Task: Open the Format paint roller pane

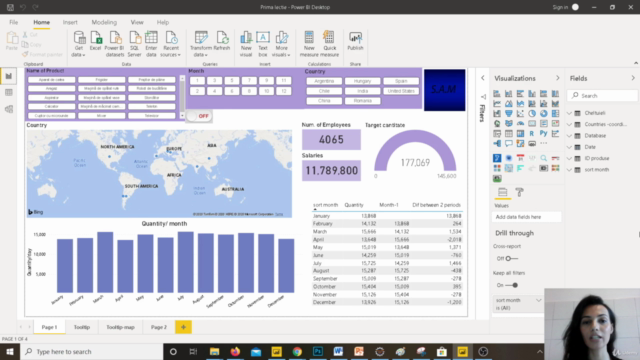Action: [520, 192]
